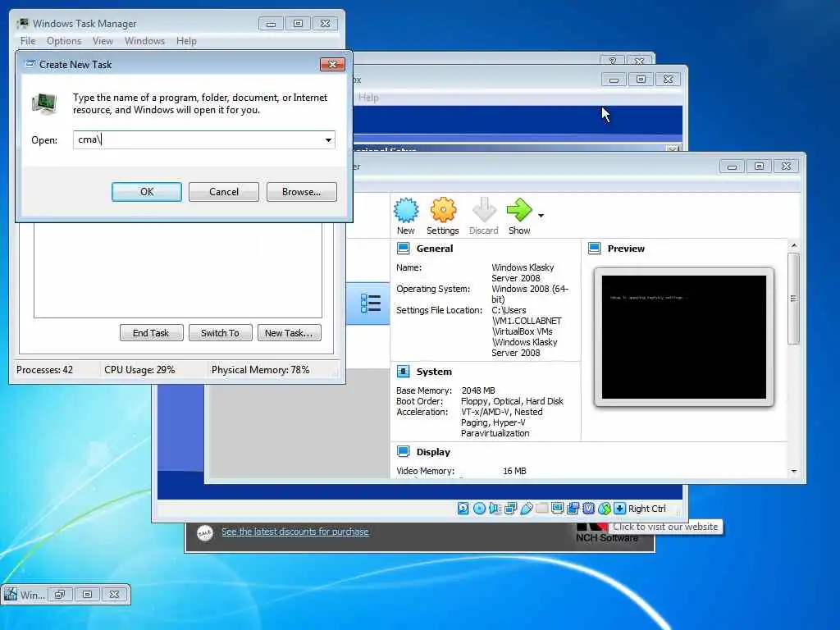Click the optical disk status icon
840x630 pixels.
pyautogui.click(x=479, y=509)
